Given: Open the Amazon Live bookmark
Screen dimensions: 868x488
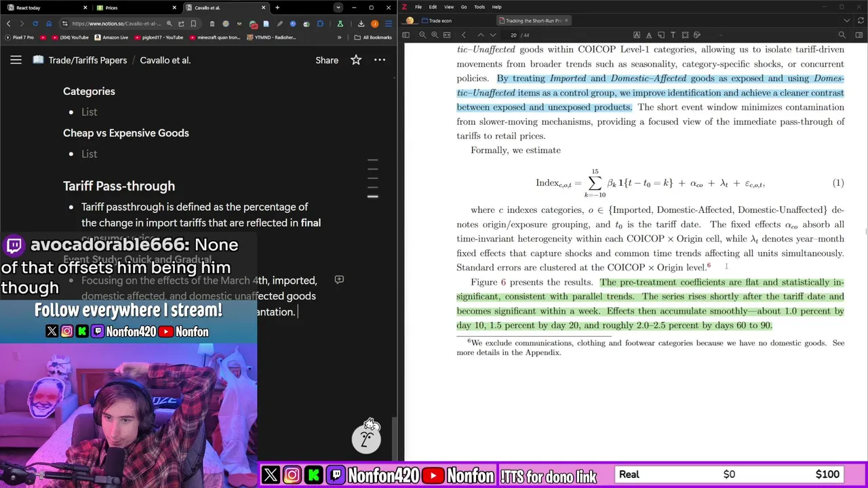Looking at the screenshot, I should (x=111, y=37).
